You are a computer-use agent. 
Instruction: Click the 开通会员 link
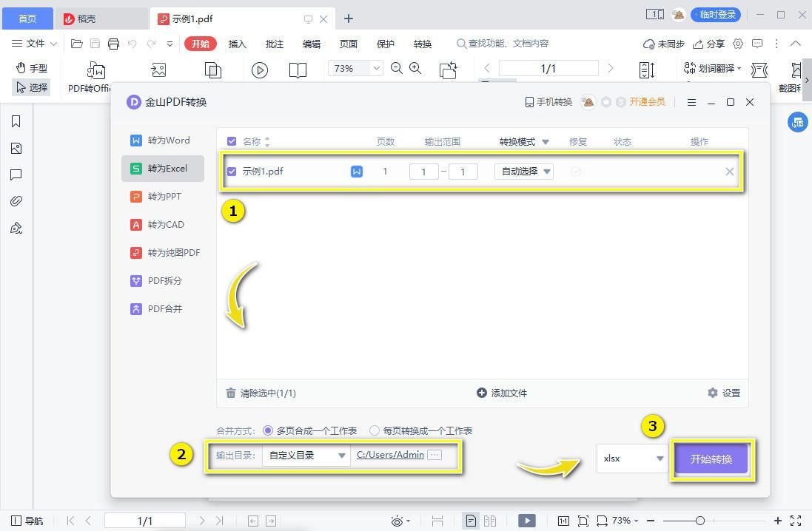[x=647, y=102]
